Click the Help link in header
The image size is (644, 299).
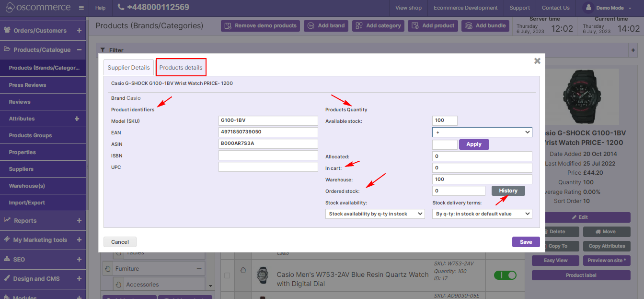(100, 8)
